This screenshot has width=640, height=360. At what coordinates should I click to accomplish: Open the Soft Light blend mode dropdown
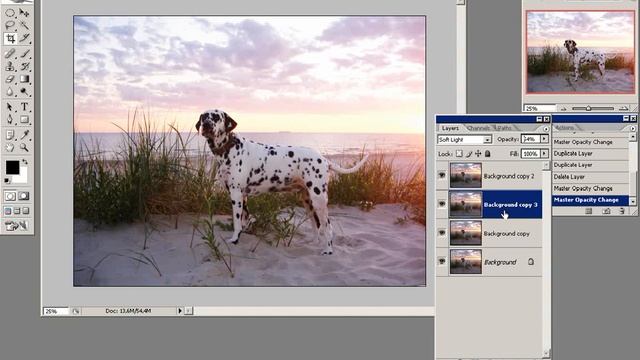pos(487,140)
